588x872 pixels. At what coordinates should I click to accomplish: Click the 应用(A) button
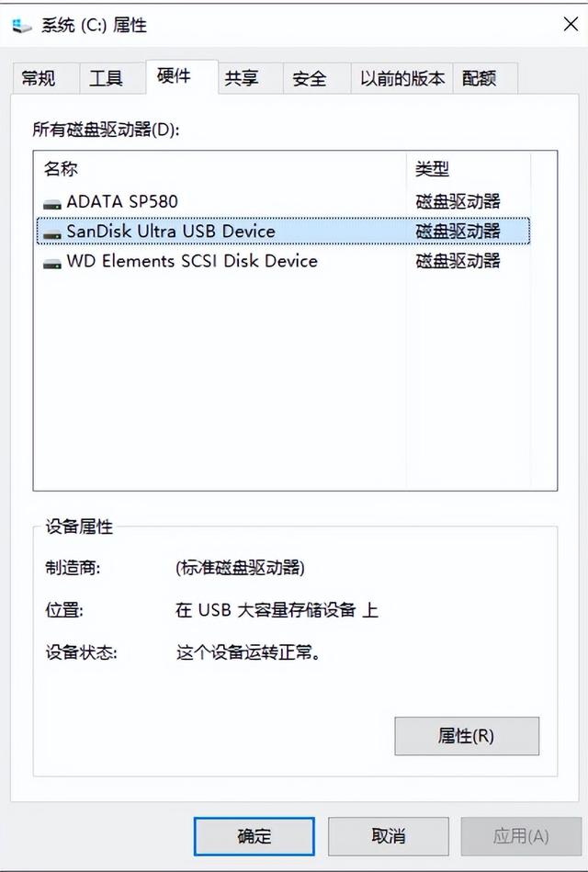[x=521, y=836]
